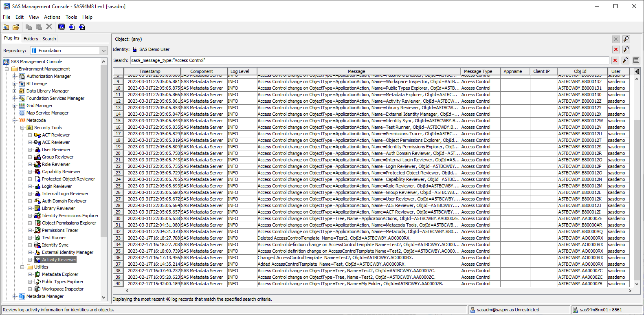Click in the Search criteria input field

[369, 60]
